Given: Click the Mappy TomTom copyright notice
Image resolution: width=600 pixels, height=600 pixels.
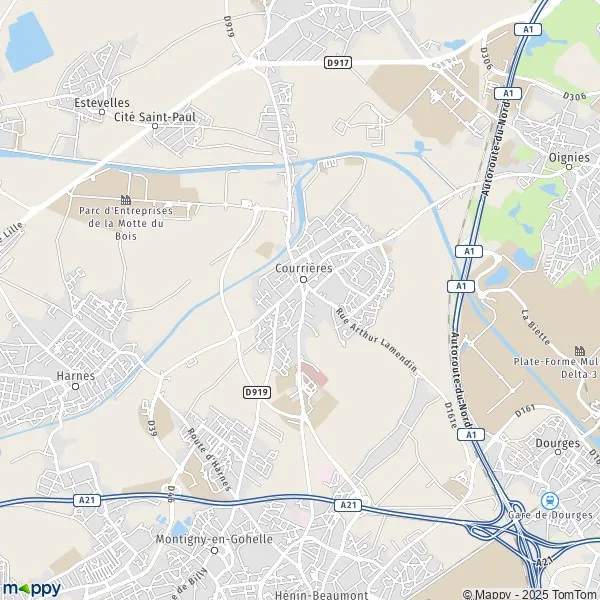Looking at the screenshot, I should [x=531, y=594].
